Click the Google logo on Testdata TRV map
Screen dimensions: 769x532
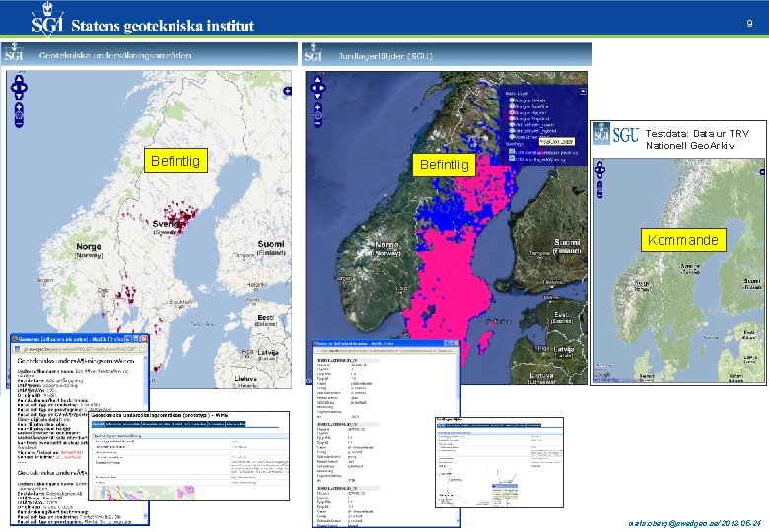tap(602, 375)
